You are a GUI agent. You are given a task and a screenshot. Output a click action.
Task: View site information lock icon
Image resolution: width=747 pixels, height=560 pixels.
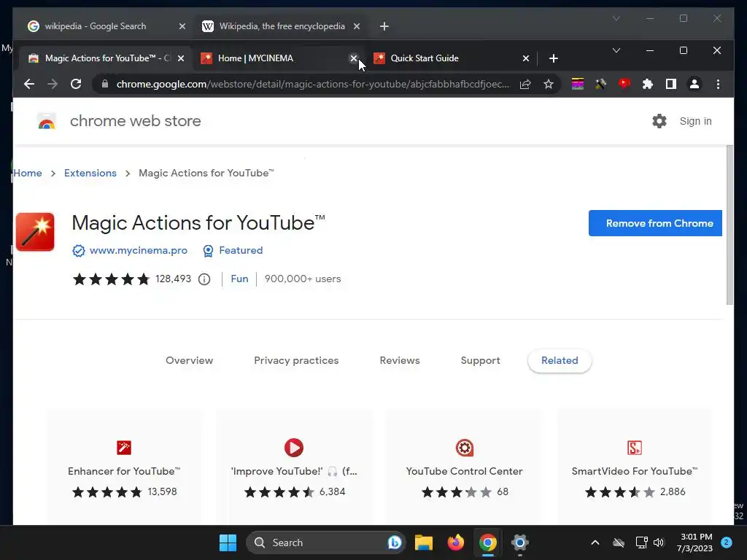[105, 85]
